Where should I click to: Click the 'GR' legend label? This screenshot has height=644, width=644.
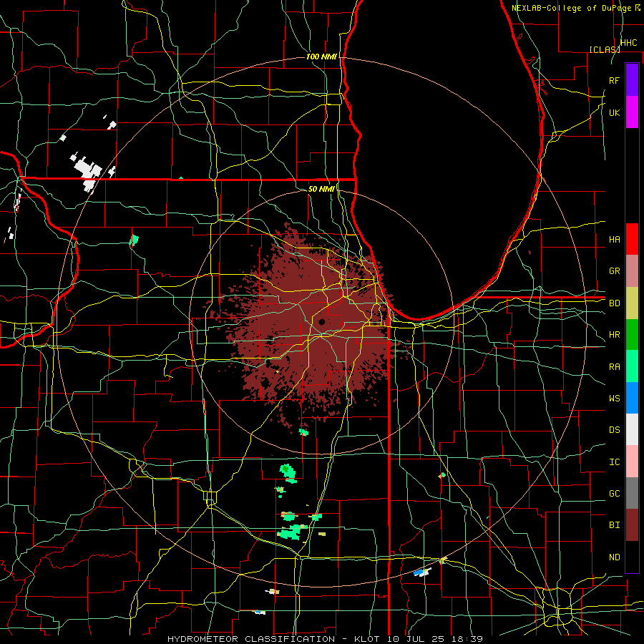(x=614, y=271)
